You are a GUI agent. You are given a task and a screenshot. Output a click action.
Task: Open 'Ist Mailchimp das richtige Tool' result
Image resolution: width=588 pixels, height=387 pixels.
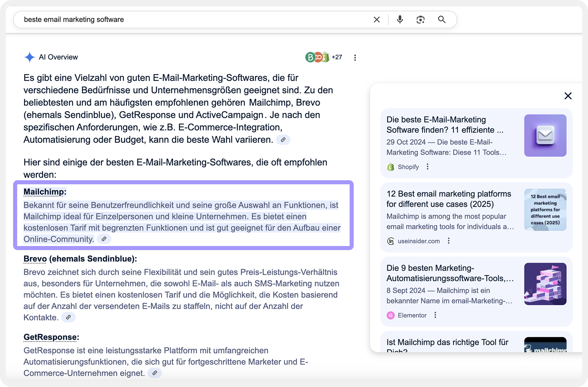click(x=447, y=345)
